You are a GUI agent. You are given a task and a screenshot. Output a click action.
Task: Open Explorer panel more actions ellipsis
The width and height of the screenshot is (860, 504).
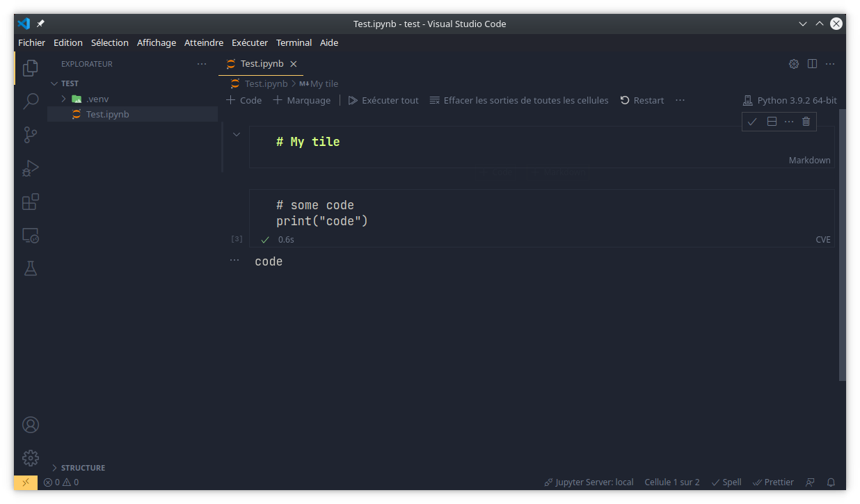pyautogui.click(x=202, y=64)
